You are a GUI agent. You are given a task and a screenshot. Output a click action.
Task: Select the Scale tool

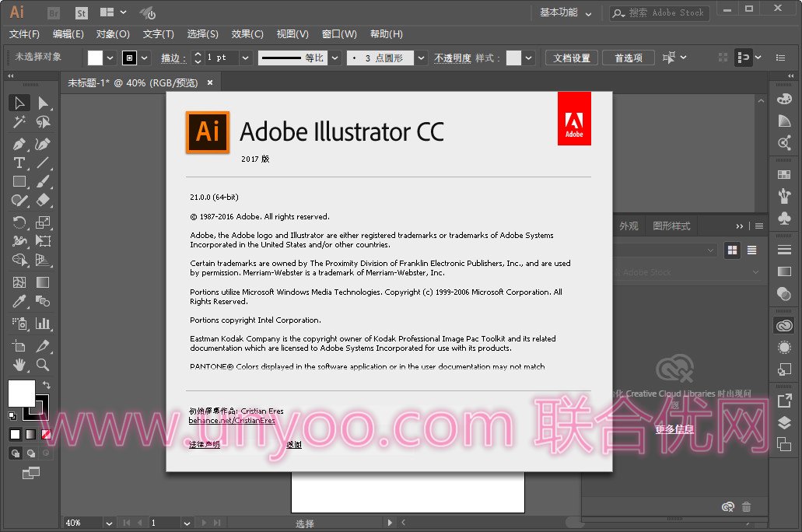click(x=43, y=222)
